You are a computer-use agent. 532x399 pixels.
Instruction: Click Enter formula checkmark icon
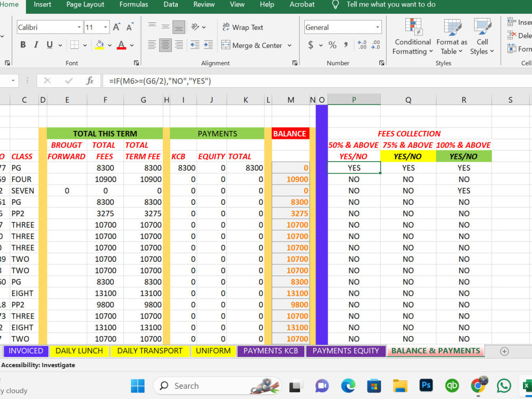pos(69,81)
